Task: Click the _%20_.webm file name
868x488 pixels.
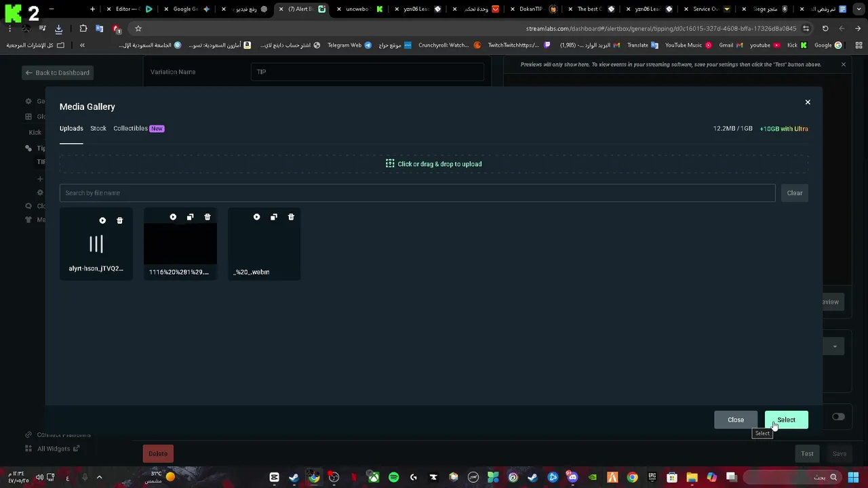Action: coord(252,272)
